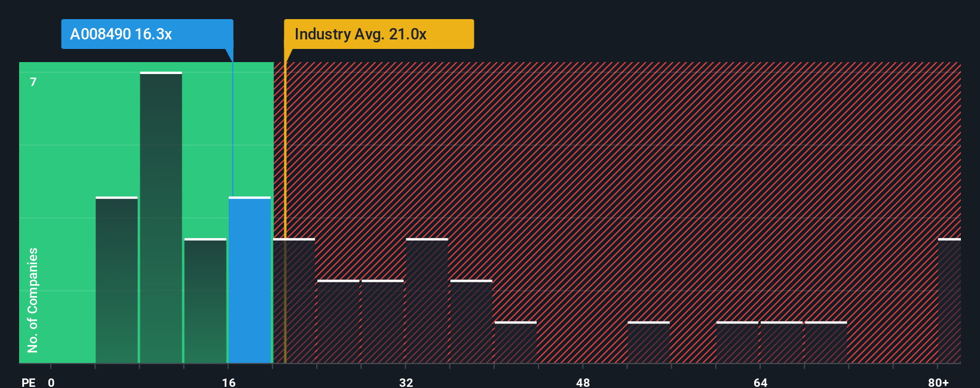Click the x-axis label 0
The height and width of the screenshot is (388, 980).
tap(51, 383)
